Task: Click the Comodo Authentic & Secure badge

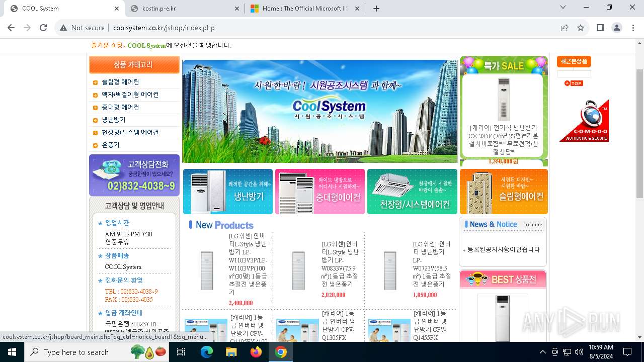Action: (584, 121)
